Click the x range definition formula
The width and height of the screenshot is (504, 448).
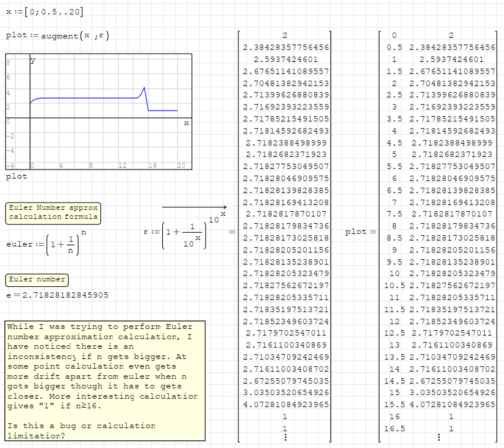(44, 11)
